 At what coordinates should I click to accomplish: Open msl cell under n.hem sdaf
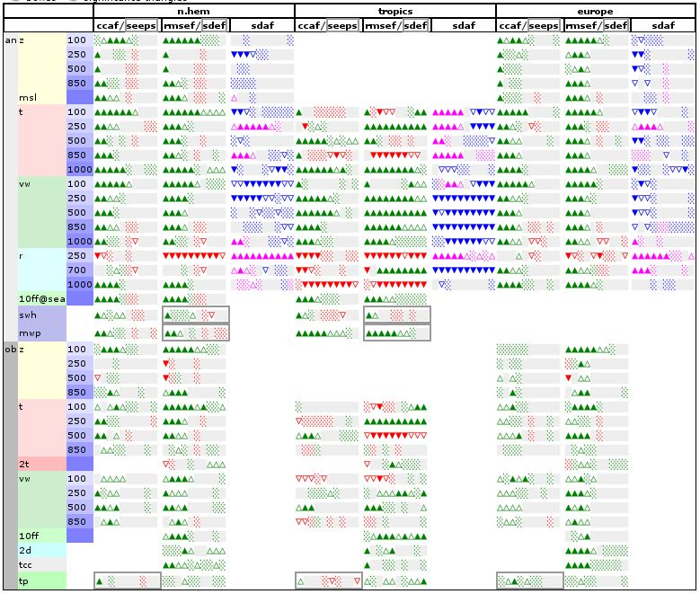pyautogui.click(x=262, y=98)
